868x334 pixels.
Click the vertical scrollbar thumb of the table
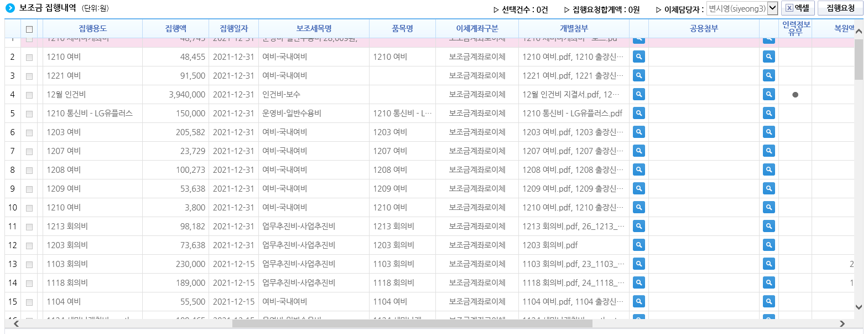pos(859,59)
